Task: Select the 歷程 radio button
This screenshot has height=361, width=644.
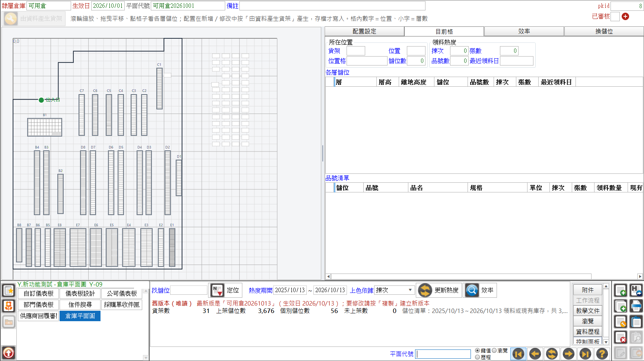Action: [x=477, y=357]
